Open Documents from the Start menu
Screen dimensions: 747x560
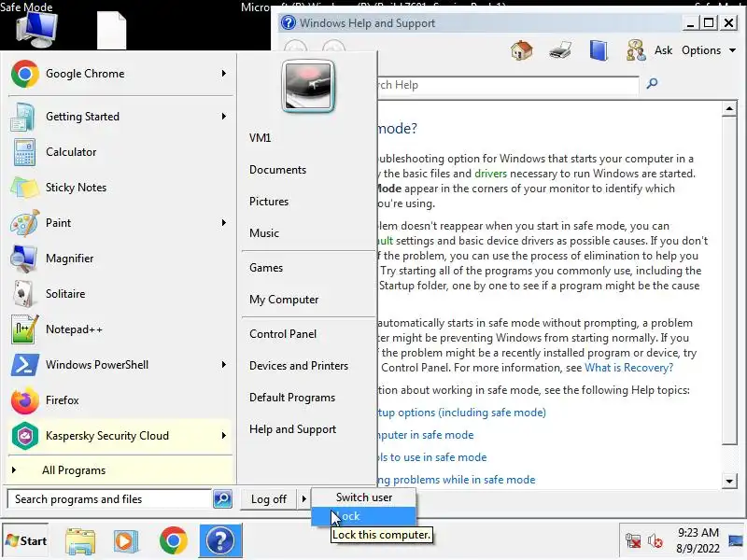277,170
